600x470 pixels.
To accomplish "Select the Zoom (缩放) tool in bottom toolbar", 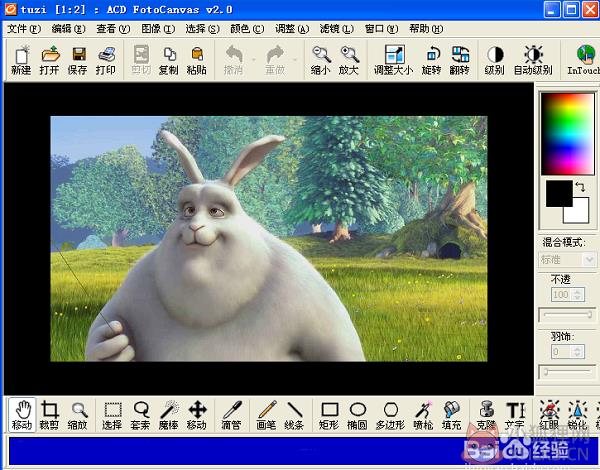I will pyautogui.click(x=78, y=416).
